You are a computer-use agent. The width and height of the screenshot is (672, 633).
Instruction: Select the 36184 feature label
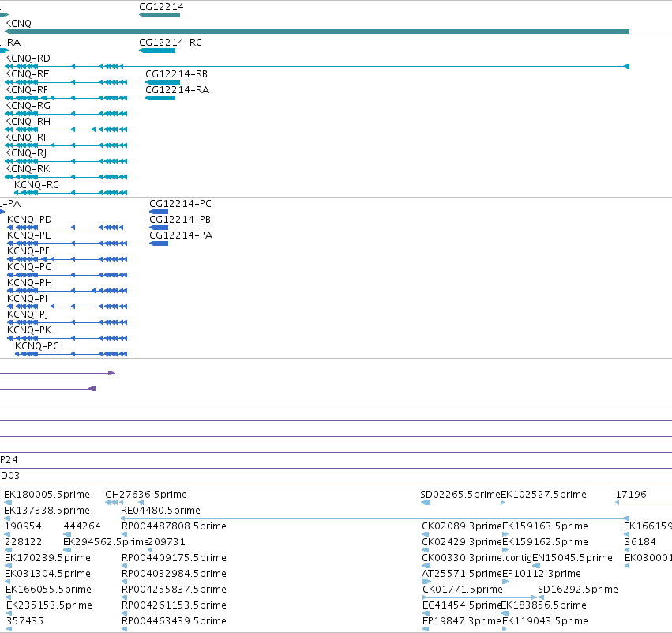pyautogui.click(x=640, y=542)
